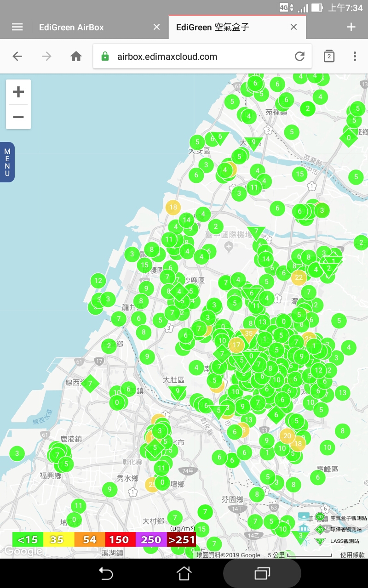Screen dimensions: 368x588
Task: Tap the 臺中國際機場 airport map label
Action: tap(229, 236)
